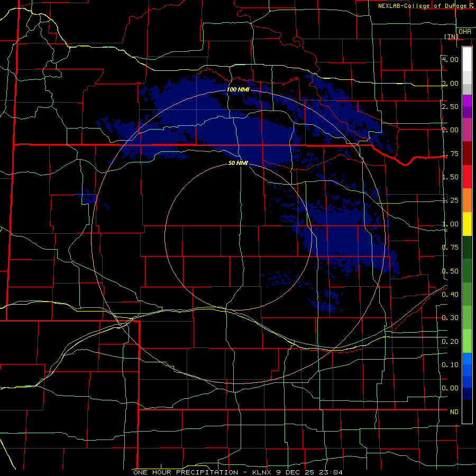Screen dimensions: 476x476
Task: Click the '3.00' legend value
Action: (x=450, y=83)
